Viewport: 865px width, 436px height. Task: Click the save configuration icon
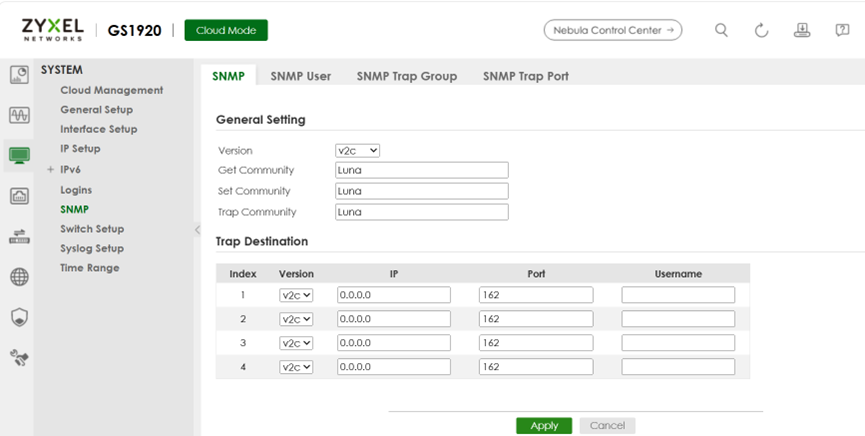[802, 30]
